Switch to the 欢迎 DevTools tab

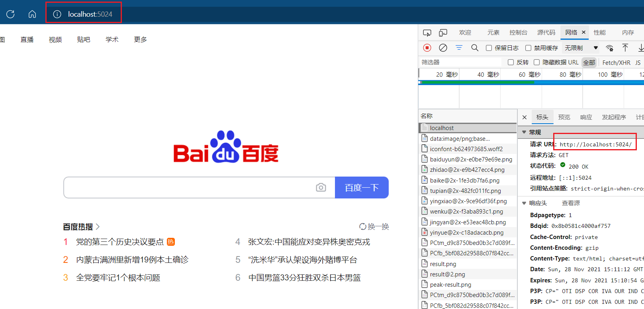tap(465, 33)
